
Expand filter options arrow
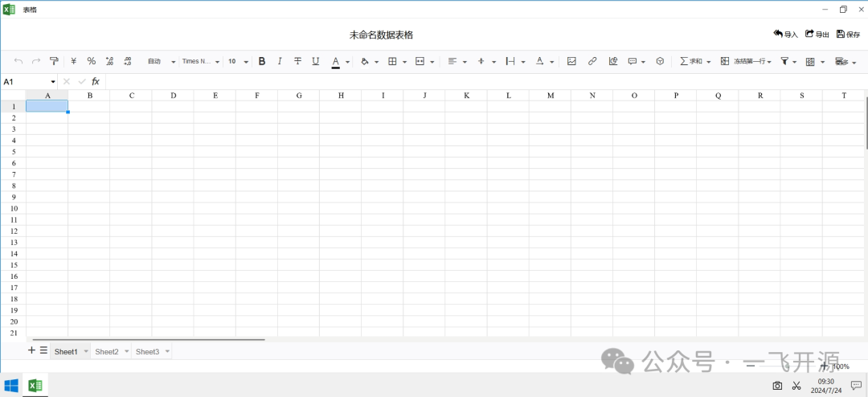(795, 62)
